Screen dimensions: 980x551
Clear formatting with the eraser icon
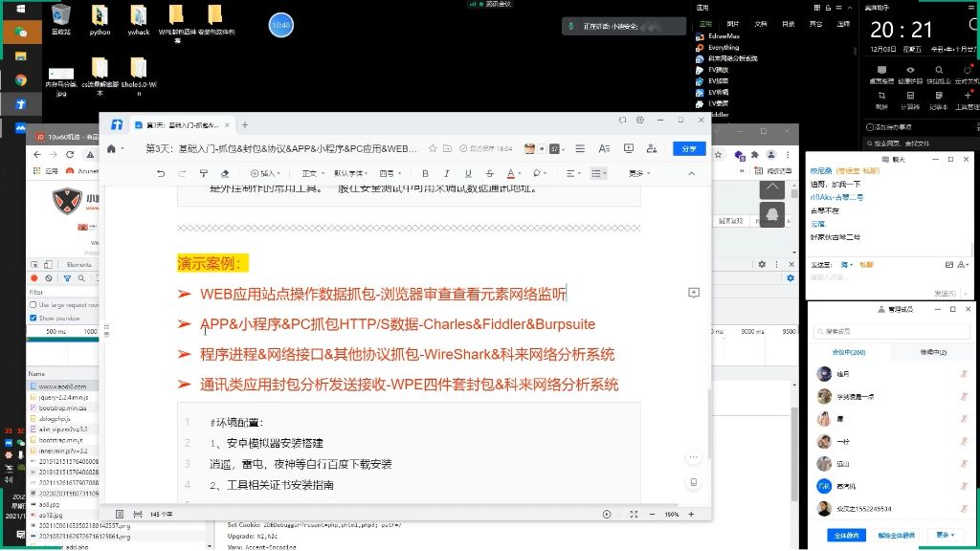225,174
